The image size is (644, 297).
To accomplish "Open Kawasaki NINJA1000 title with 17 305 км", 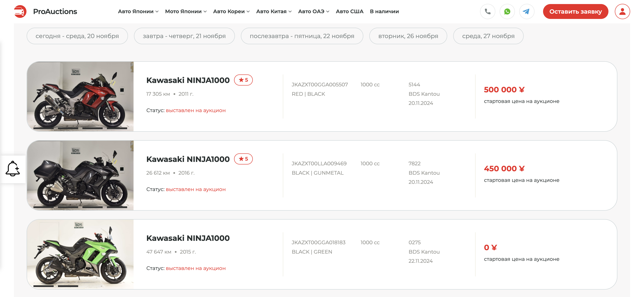I will point(188,80).
